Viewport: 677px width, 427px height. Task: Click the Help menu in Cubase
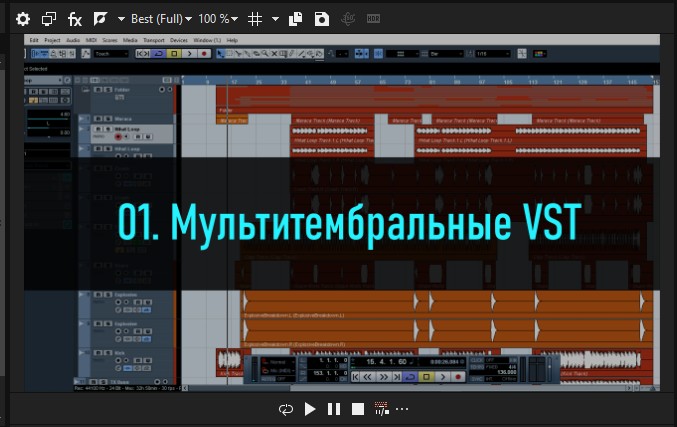coord(232,40)
